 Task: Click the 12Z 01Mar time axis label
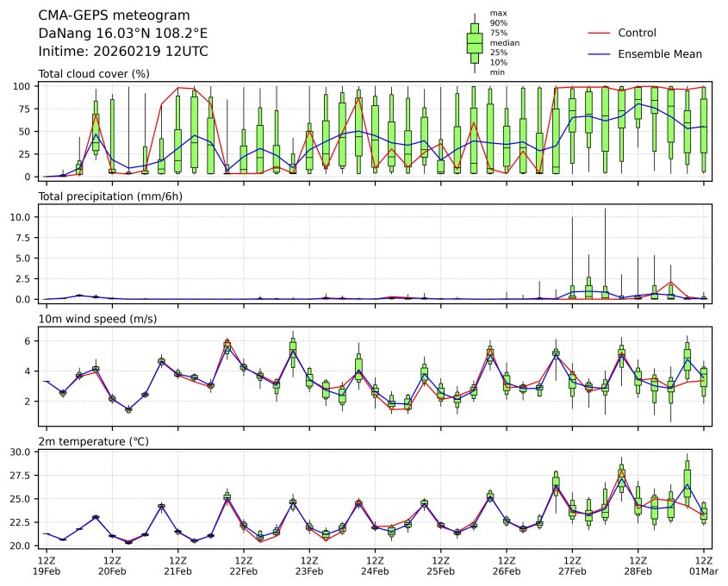tap(703, 566)
